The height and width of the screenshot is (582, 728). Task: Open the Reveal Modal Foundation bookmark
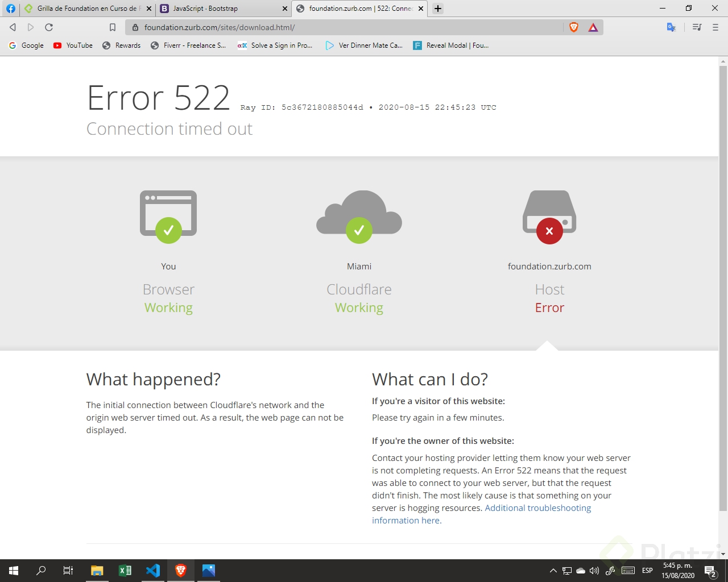pyautogui.click(x=451, y=45)
